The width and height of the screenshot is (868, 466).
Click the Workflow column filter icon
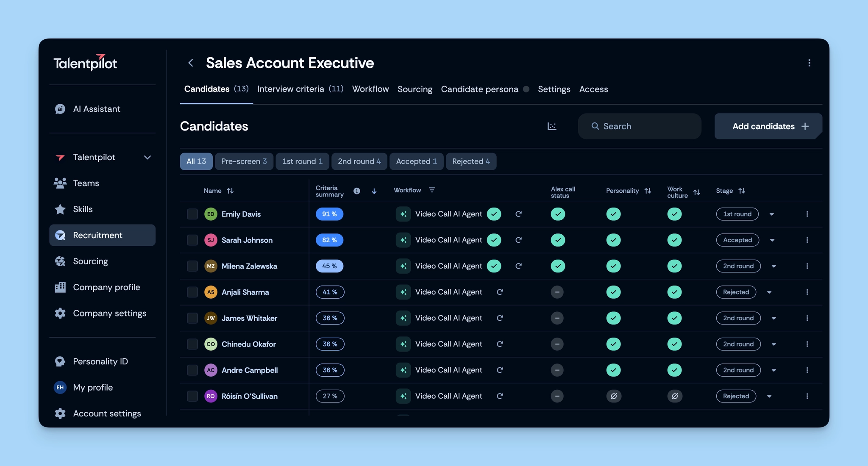pos(432,190)
